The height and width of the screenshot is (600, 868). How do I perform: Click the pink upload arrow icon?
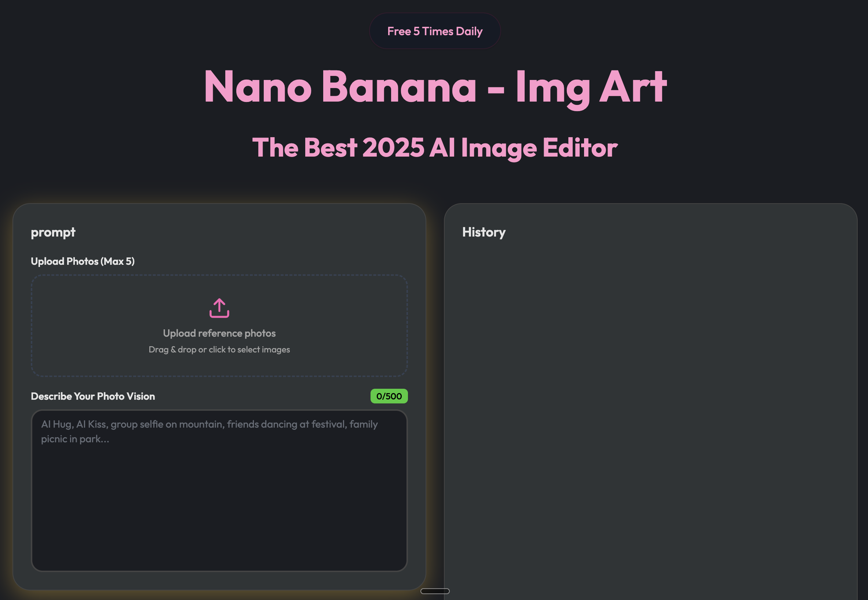[219, 308]
